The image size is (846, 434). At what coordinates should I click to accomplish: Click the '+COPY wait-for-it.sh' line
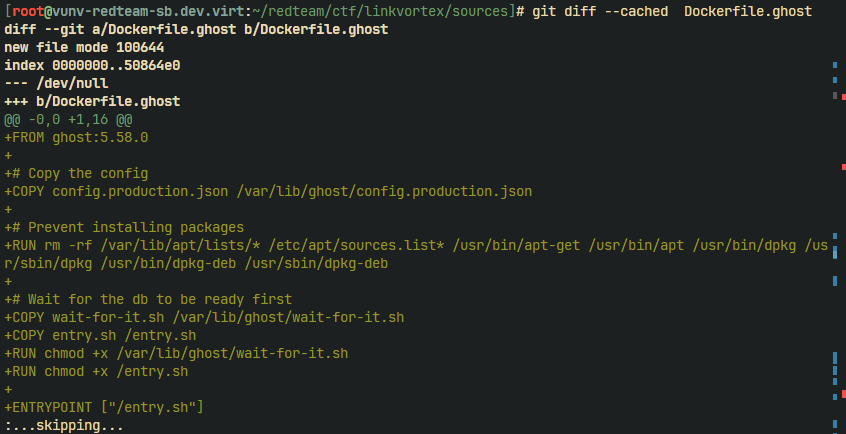click(204, 317)
